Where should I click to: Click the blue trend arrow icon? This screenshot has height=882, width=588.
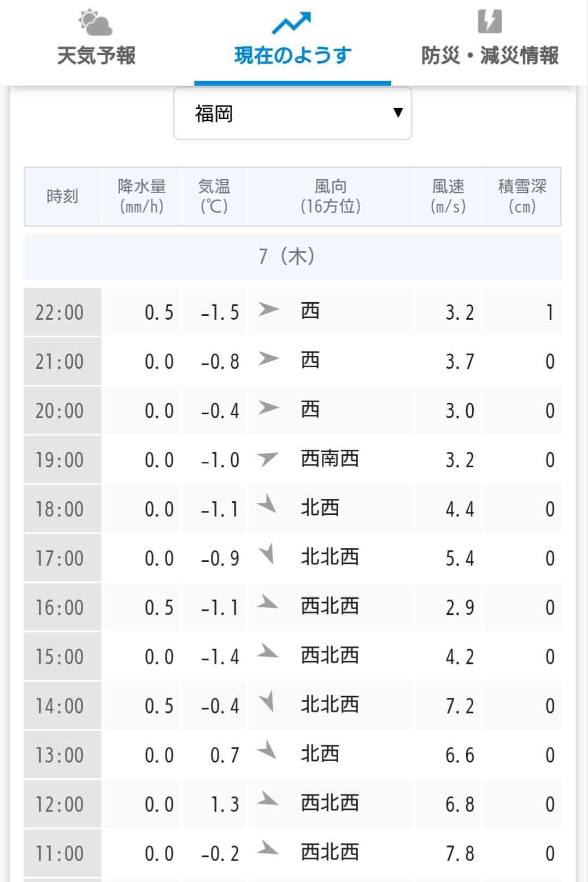(x=292, y=23)
